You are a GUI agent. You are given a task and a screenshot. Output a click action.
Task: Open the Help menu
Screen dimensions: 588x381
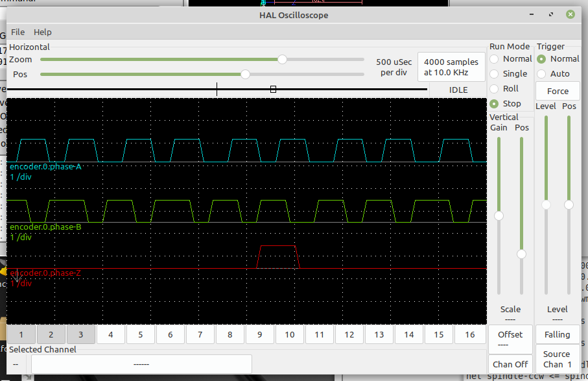point(43,32)
